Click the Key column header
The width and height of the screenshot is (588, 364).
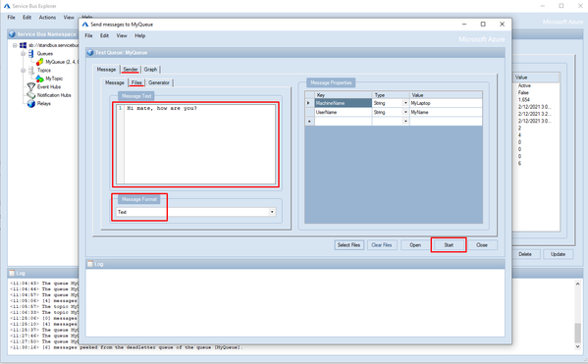pyautogui.click(x=344, y=95)
